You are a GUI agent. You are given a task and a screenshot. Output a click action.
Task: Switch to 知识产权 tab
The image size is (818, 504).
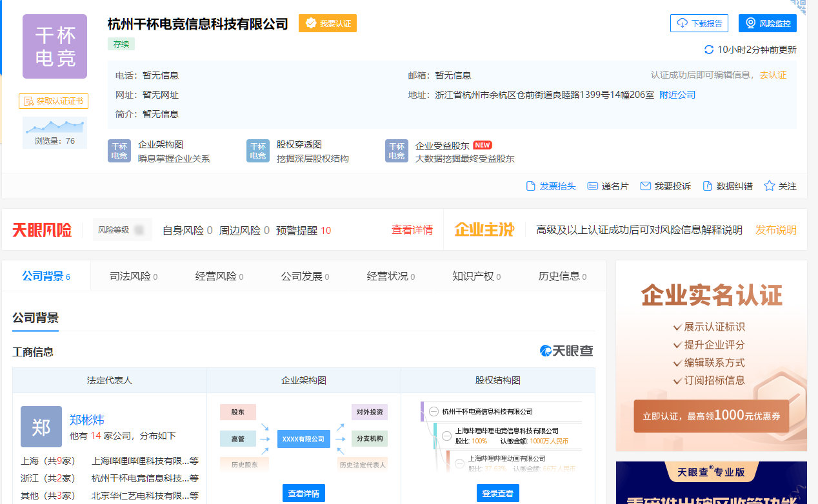click(477, 276)
